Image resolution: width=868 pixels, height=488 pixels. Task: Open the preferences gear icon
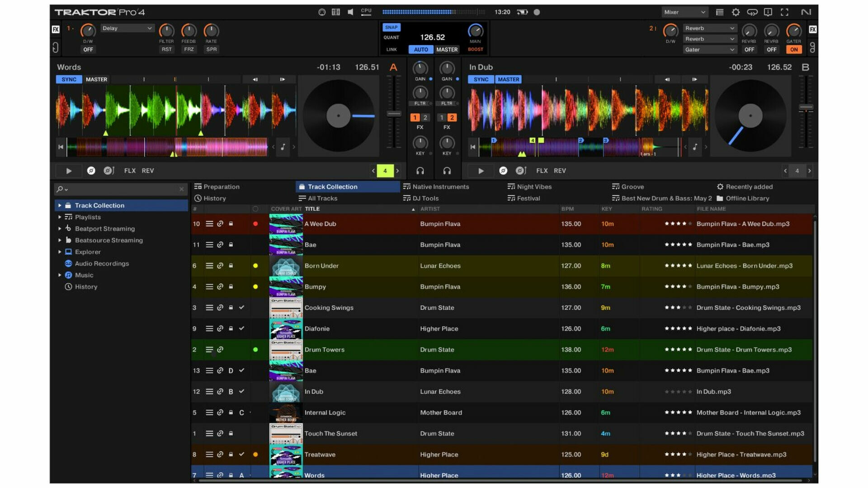[x=736, y=12]
